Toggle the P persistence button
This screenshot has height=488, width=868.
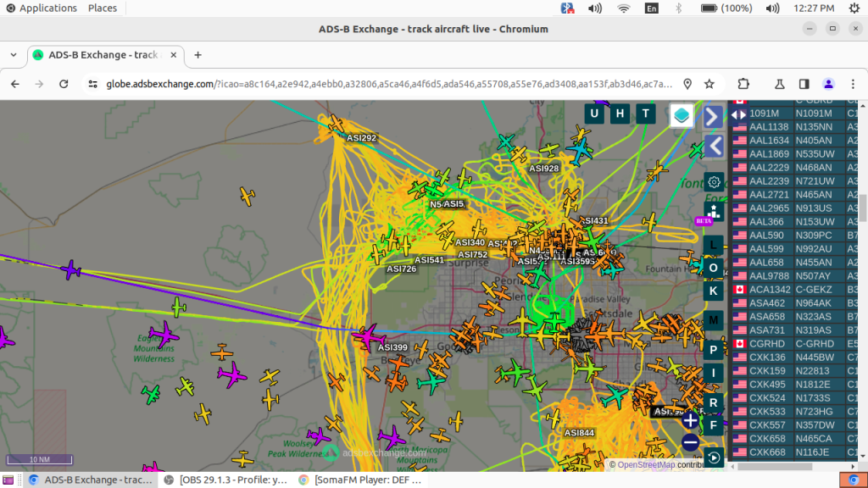click(x=714, y=350)
